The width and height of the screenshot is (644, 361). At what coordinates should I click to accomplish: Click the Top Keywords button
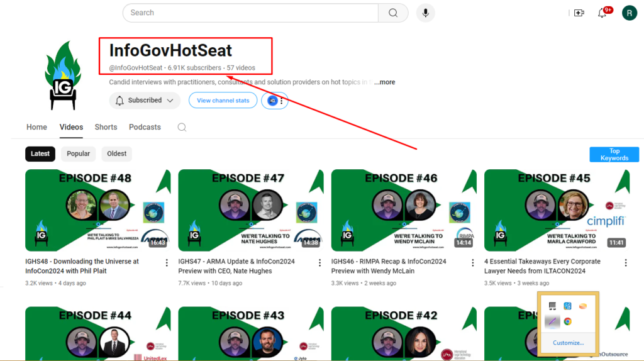point(614,155)
